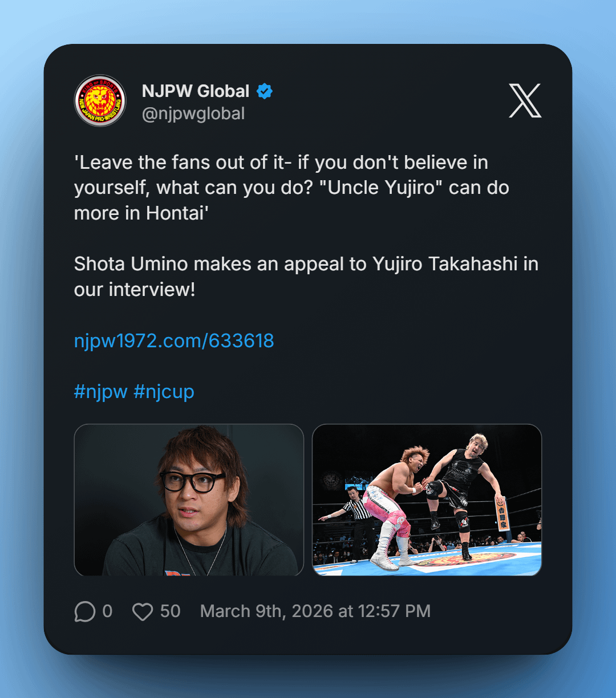
Task: Open the NJPW lion logo profile avatar
Action: [x=100, y=101]
